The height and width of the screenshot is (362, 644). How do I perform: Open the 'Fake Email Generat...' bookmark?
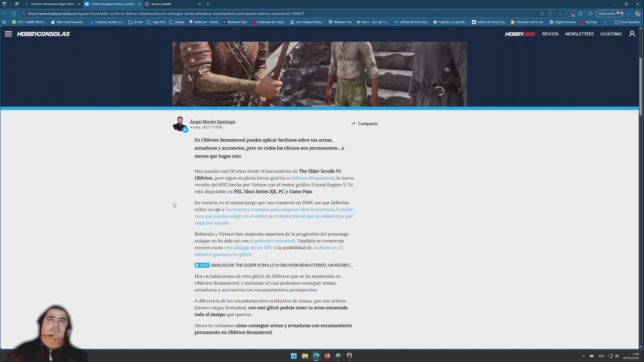[x=67, y=22]
